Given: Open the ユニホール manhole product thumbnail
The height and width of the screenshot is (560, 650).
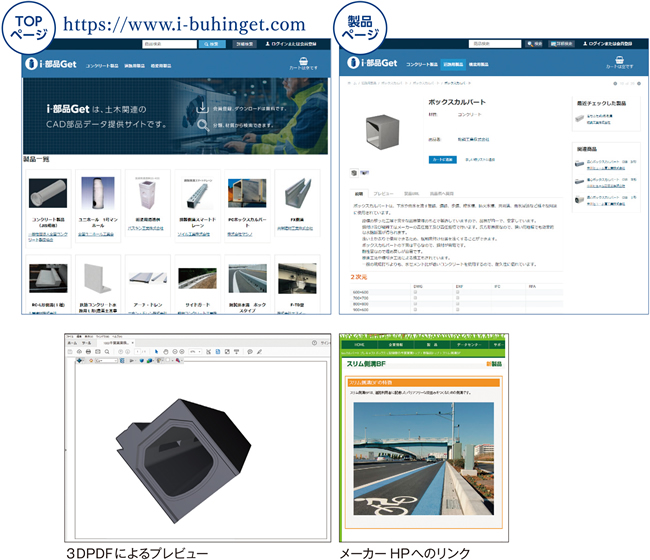Looking at the screenshot, I should click(x=98, y=193).
